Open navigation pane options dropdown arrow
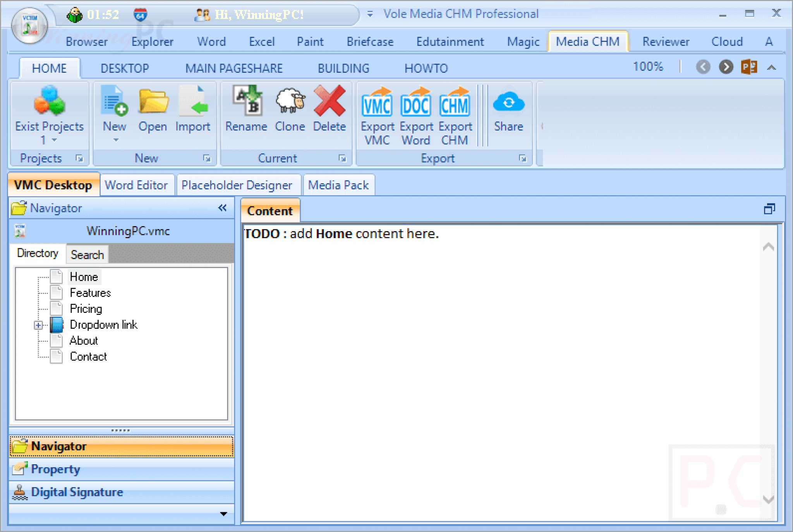Viewport: 793px width, 532px height. pos(223,514)
